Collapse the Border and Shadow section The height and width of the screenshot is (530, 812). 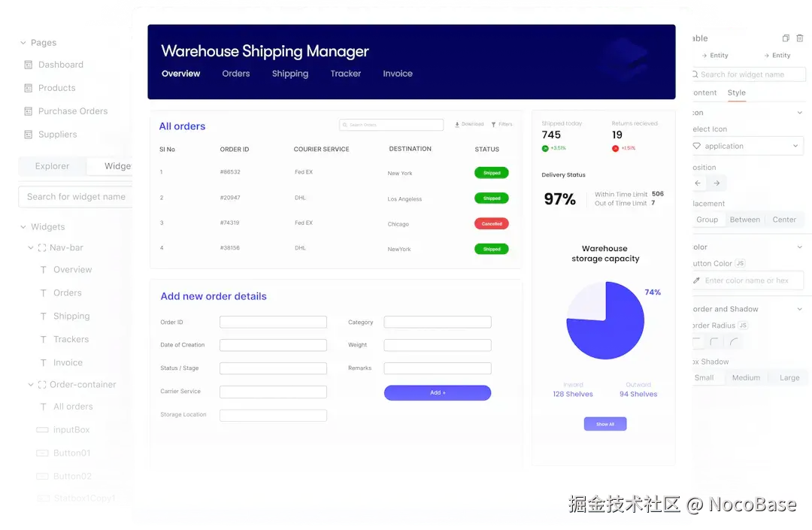click(x=799, y=309)
